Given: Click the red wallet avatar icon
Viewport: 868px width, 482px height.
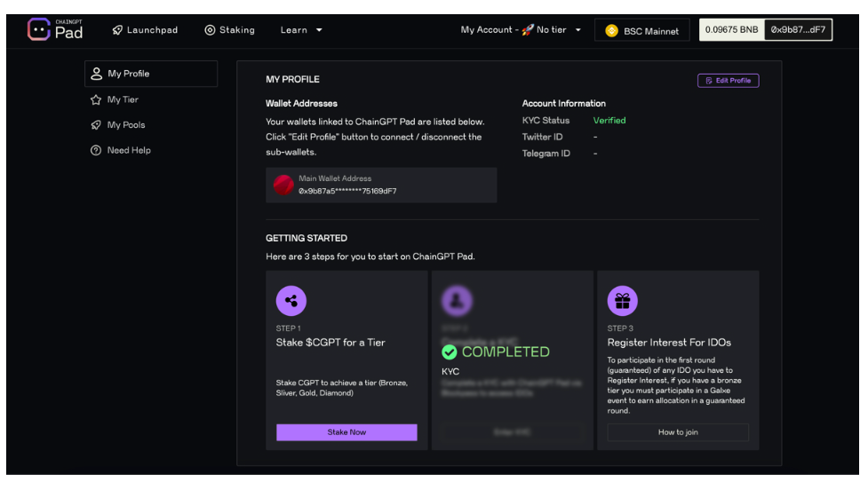Looking at the screenshot, I should tap(283, 185).
